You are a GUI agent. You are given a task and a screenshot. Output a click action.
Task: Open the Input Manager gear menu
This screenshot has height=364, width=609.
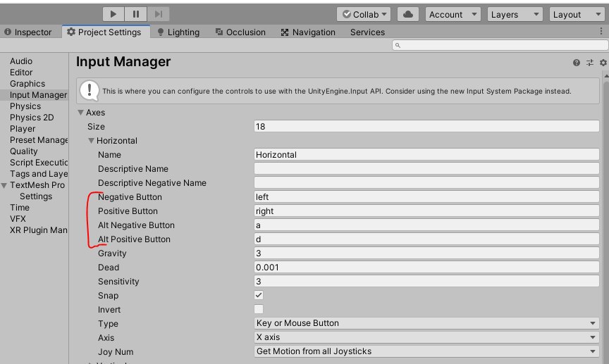[603, 63]
